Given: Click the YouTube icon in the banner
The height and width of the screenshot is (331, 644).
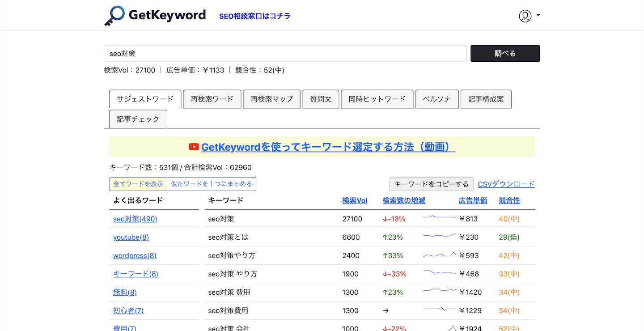Looking at the screenshot, I should [x=194, y=147].
